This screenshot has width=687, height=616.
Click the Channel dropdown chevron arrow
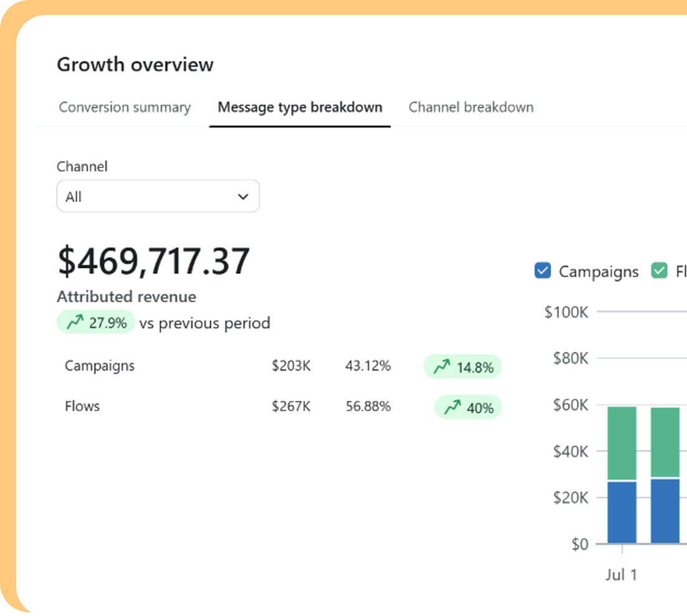click(x=243, y=197)
